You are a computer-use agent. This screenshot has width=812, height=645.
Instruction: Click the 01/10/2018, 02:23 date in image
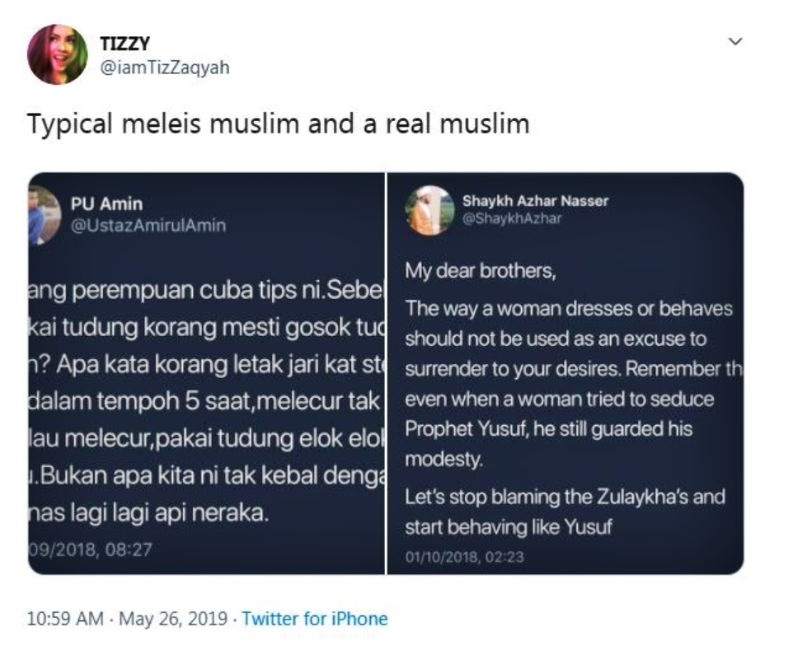coord(464,557)
